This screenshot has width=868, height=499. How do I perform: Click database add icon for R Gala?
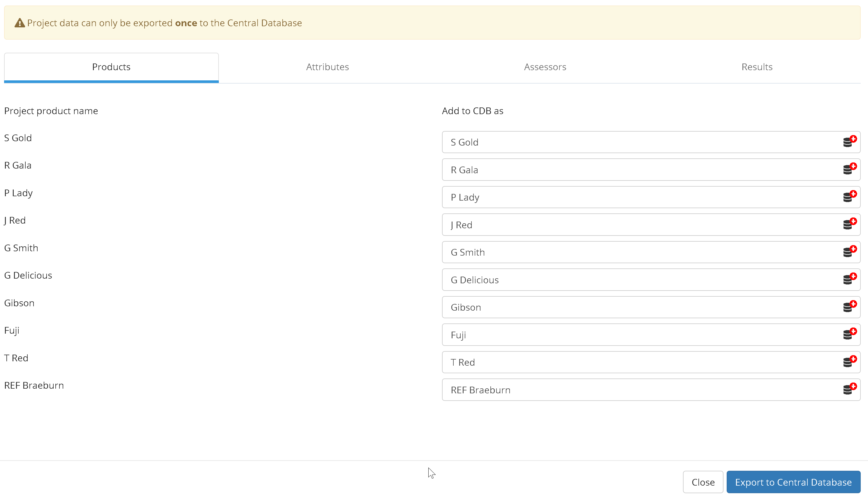coord(849,169)
